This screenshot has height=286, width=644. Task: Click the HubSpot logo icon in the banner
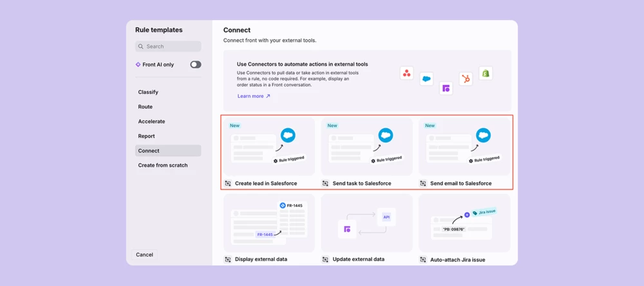[x=466, y=79]
